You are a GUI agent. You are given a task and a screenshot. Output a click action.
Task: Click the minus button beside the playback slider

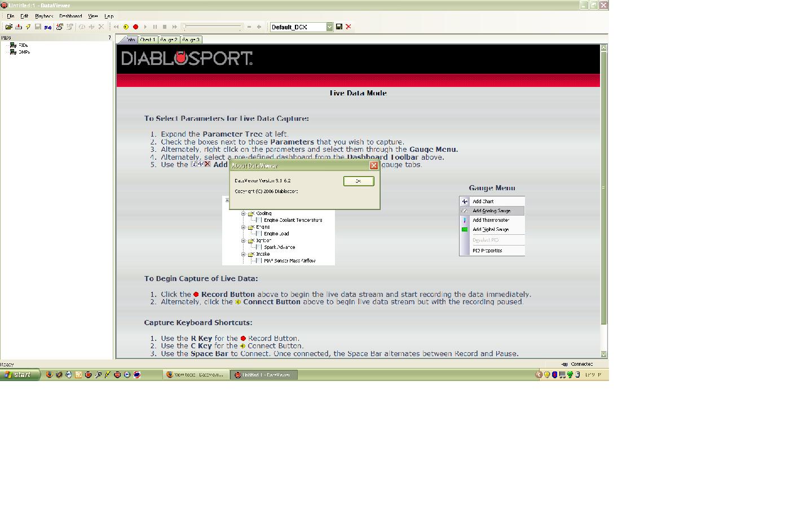point(249,27)
